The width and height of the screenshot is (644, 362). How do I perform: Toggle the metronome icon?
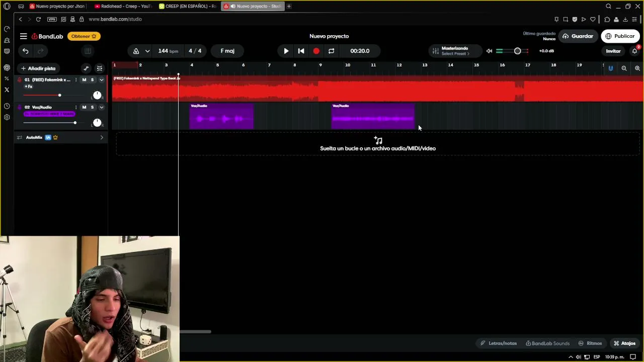[136, 51]
